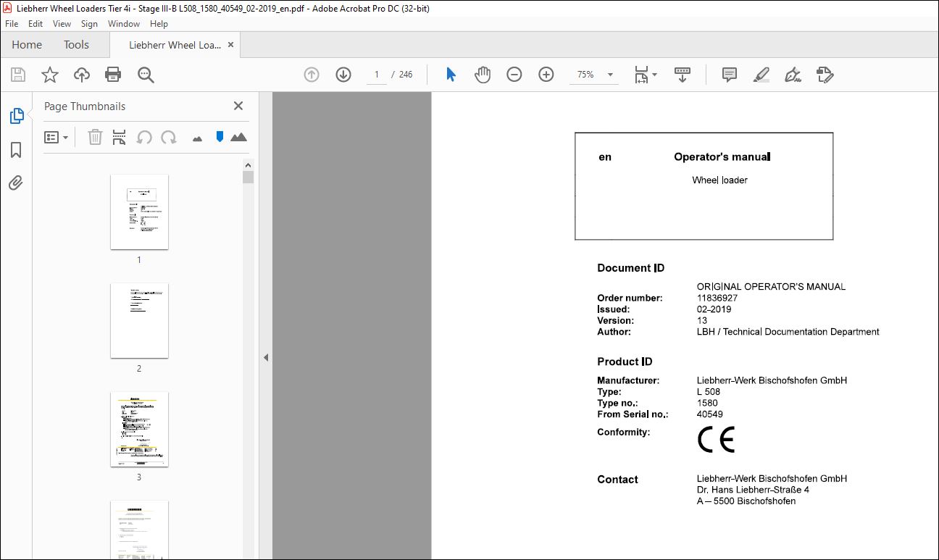This screenshot has width=939, height=560.
Task: Click the insert pages scissors icon
Action: pyautogui.click(x=120, y=137)
